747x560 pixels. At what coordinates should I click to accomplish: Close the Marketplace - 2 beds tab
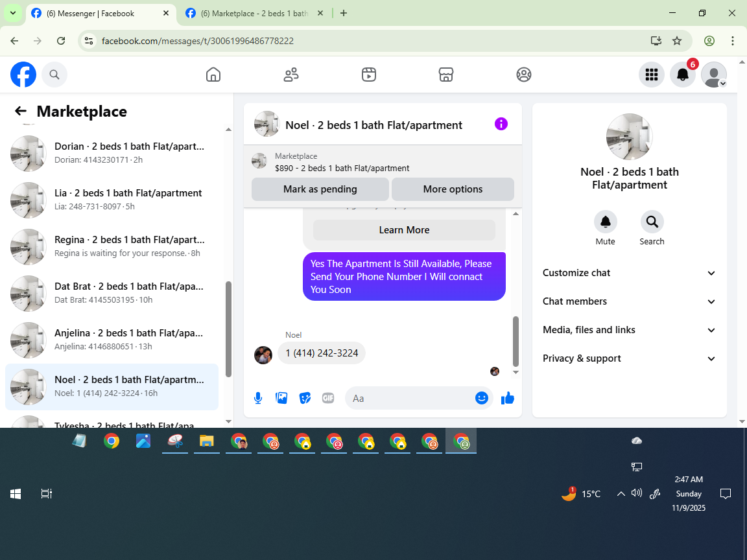(320, 14)
